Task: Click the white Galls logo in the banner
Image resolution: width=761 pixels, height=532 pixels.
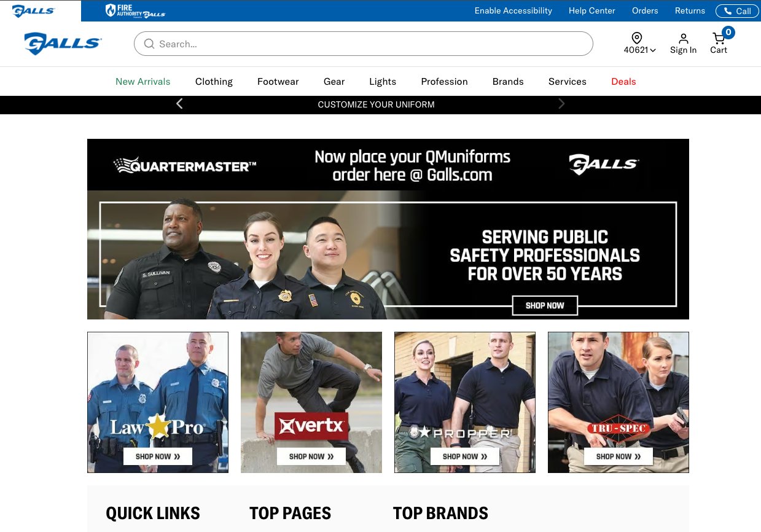Action: (604, 164)
